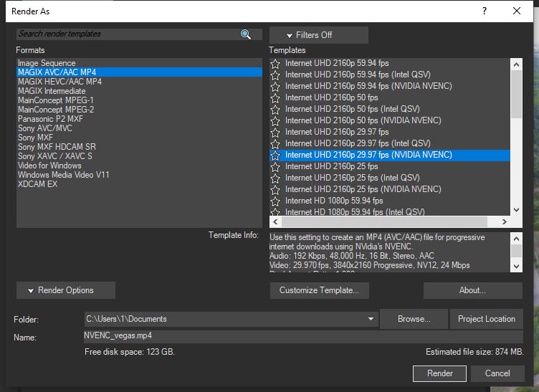Select Internet UHD 2160p 59.94 fps template
The height and width of the screenshot is (392, 539).
(390, 63)
